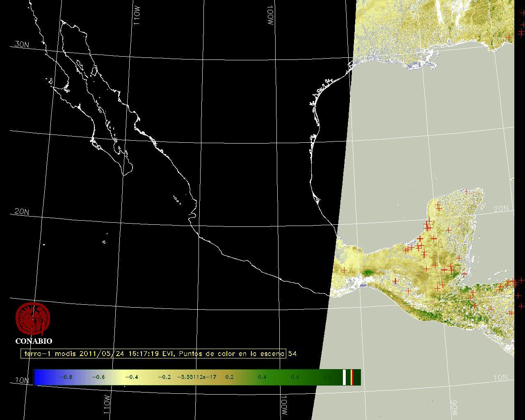Click the 20N label near Yucatan

501,209
